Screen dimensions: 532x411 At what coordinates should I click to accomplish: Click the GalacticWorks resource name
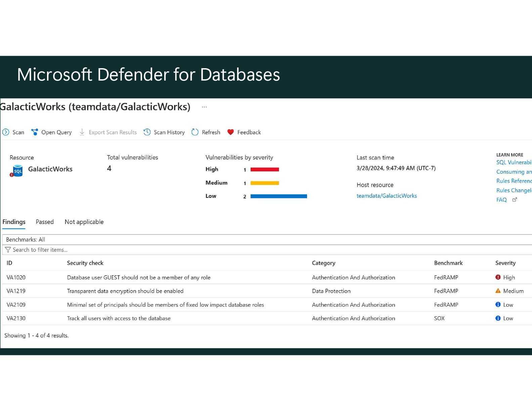pyautogui.click(x=50, y=169)
